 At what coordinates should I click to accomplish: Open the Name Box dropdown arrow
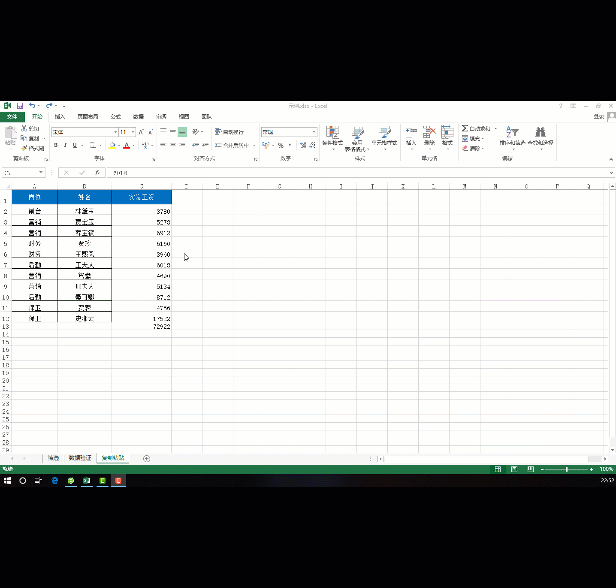coord(41,172)
